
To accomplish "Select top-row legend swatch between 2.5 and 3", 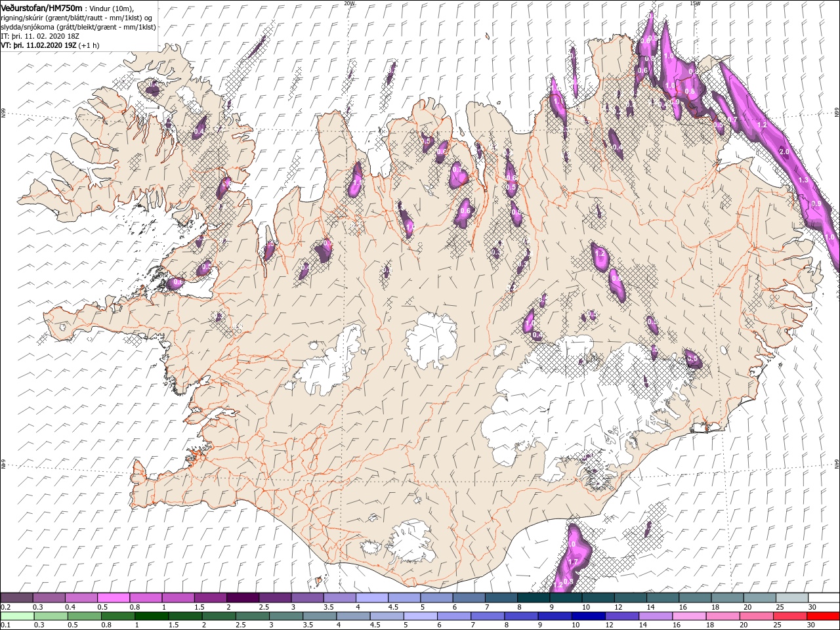I will click(274, 598).
